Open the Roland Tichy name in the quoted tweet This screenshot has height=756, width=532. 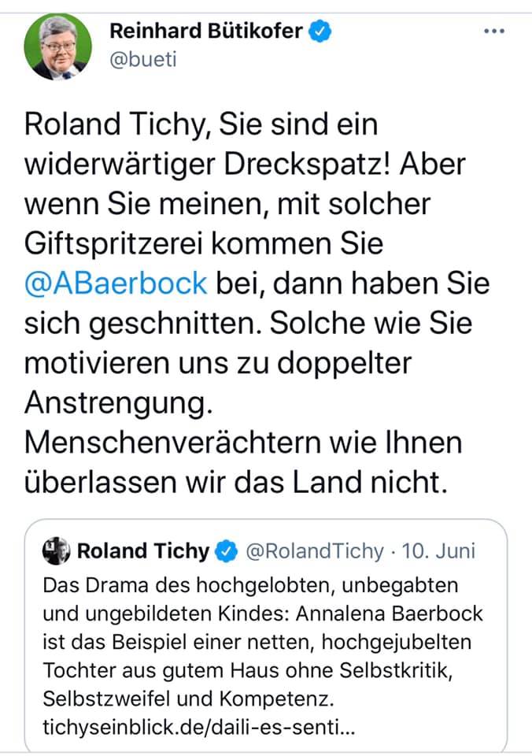pyautogui.click(x=143, y=551)
